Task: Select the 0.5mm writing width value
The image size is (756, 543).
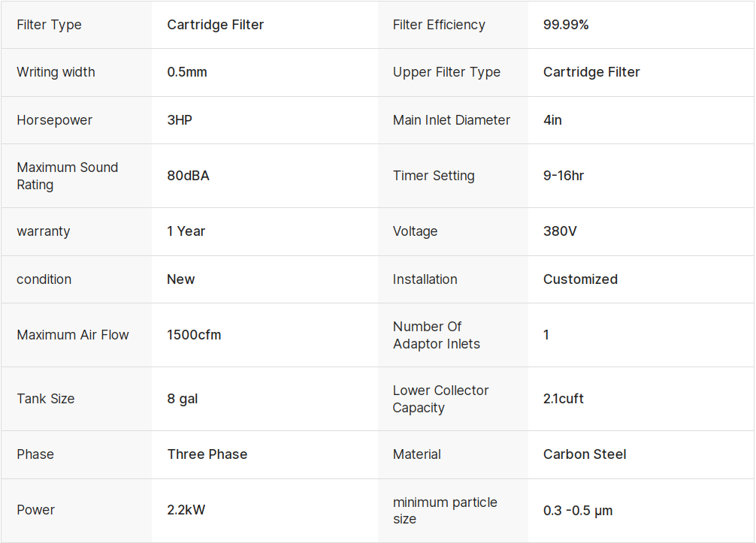Action: point(187,72)
